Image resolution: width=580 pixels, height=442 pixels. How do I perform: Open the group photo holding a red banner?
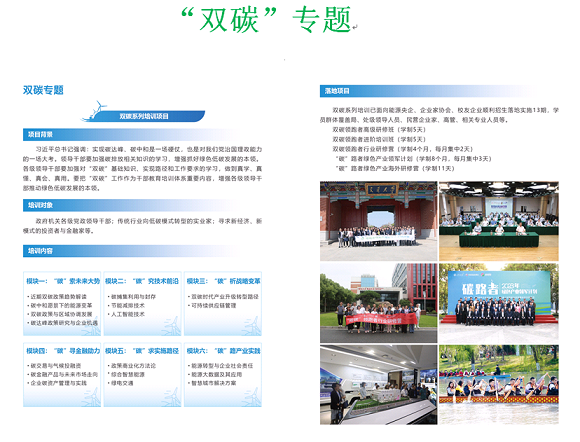coord(378,303)
